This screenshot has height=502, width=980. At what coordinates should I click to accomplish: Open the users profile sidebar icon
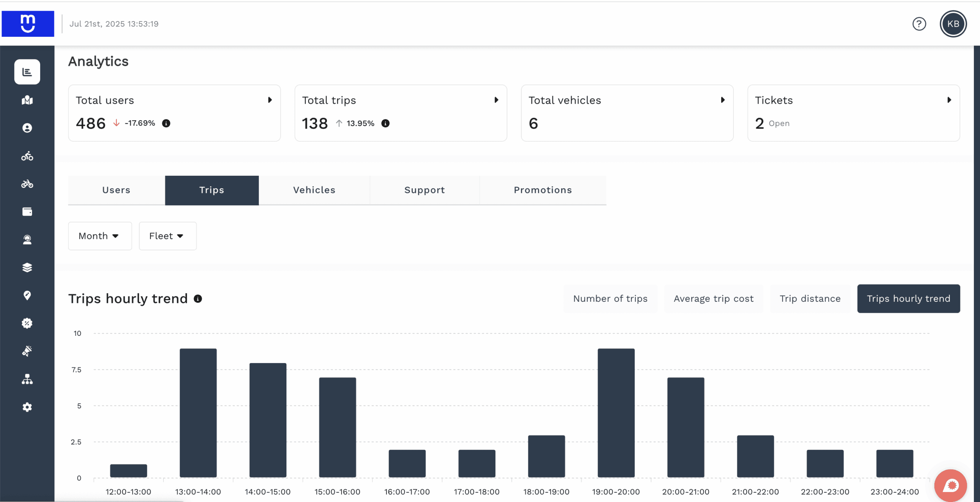[27, 128]
